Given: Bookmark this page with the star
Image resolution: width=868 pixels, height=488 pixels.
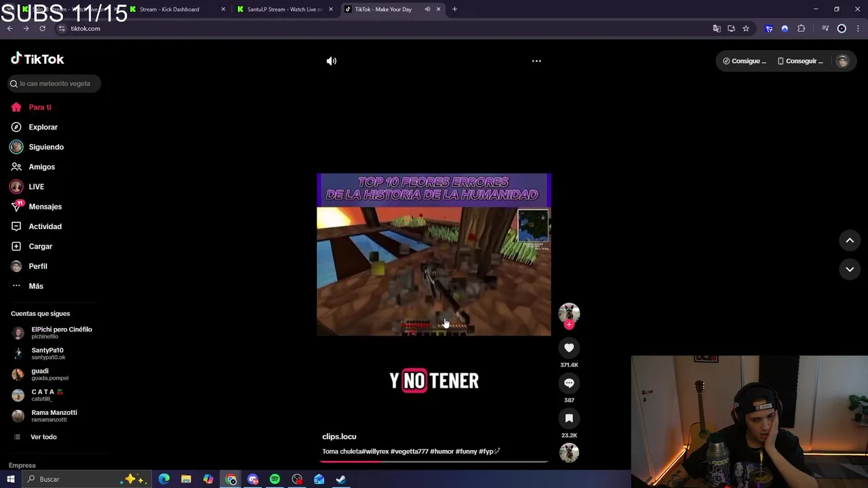Looking at the screenshot, I should click(x=746, y=28).
